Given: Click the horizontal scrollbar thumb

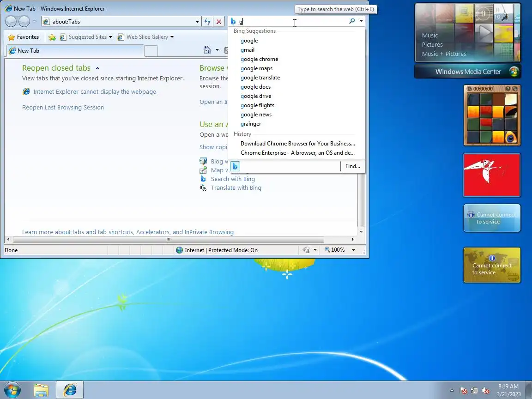Looking at the screenshot, I should [168, 240].
